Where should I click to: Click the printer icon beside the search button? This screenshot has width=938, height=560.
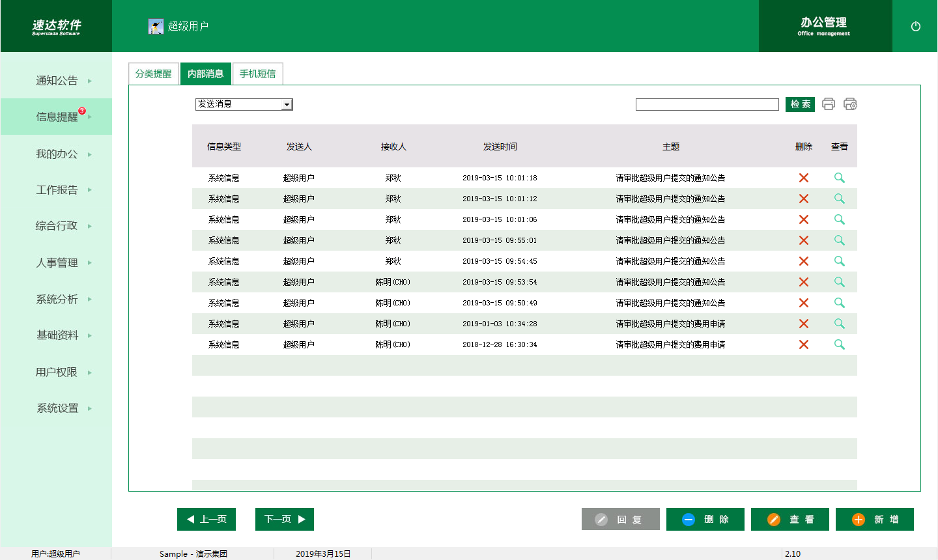click(x=828, y=104)
